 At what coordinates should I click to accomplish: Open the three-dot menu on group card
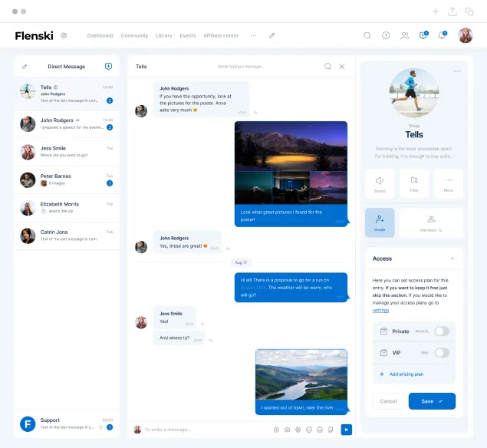coord(457,71)
